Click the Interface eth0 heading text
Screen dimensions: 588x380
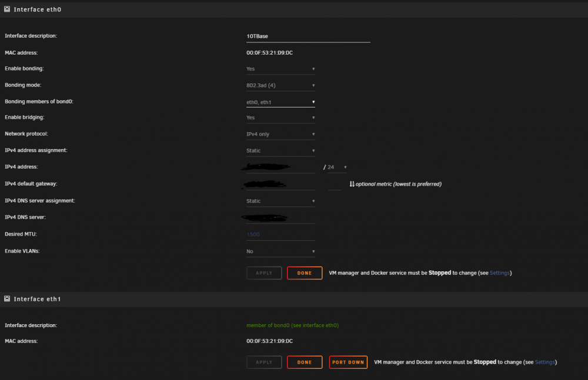pos(38,9)
